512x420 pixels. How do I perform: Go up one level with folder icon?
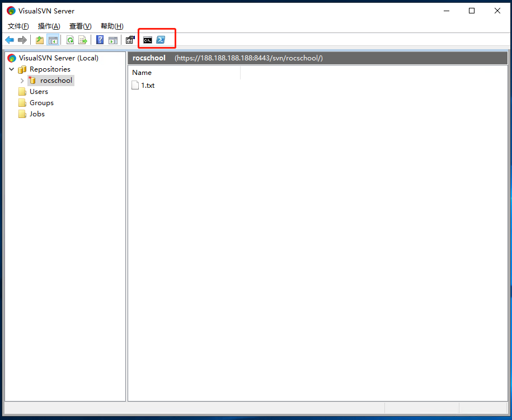point(40,40)
